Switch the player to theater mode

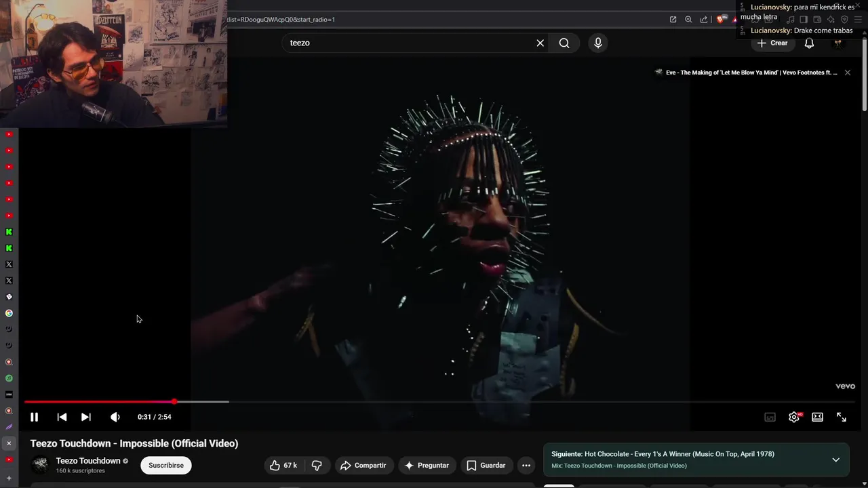pyautogui.click(x=818, y=417)
